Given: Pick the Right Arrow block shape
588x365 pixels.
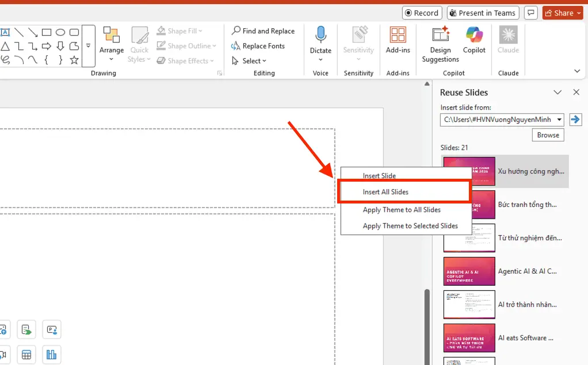Looking at the screenshot, I should point(47,46).
